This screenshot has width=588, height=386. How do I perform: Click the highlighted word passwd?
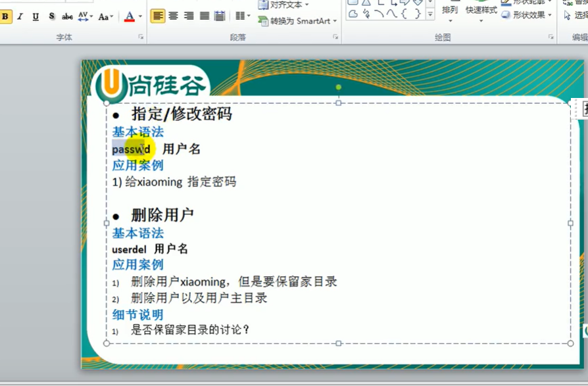(x=131, y=149)
